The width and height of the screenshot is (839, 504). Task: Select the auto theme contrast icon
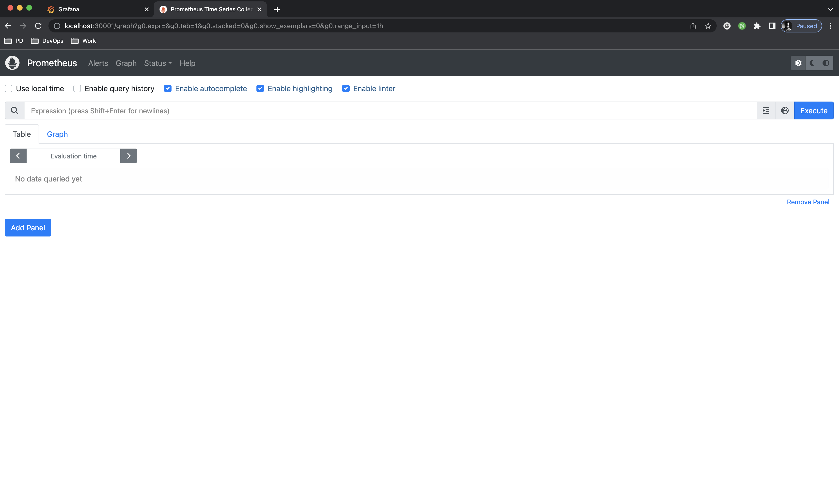tap(826, 63)
